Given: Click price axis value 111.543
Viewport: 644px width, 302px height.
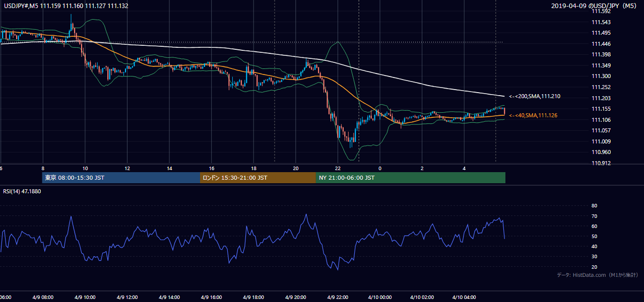Looking at the screenshot, I should pyautogui.click(x=601, y=22).
